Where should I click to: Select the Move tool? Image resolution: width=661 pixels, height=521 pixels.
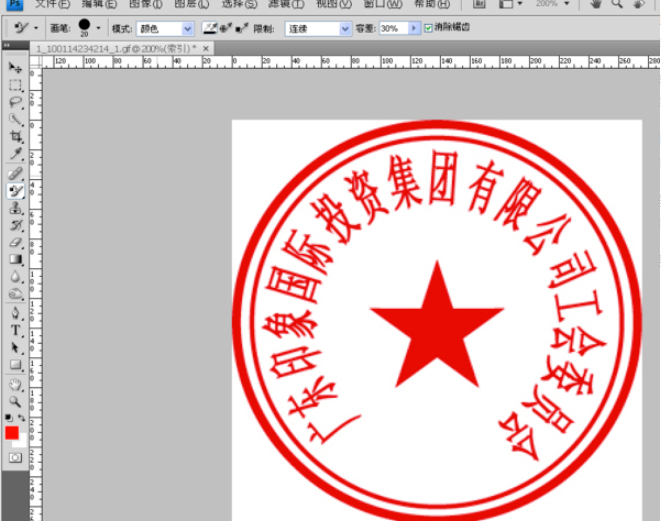(x=15, y=67)
